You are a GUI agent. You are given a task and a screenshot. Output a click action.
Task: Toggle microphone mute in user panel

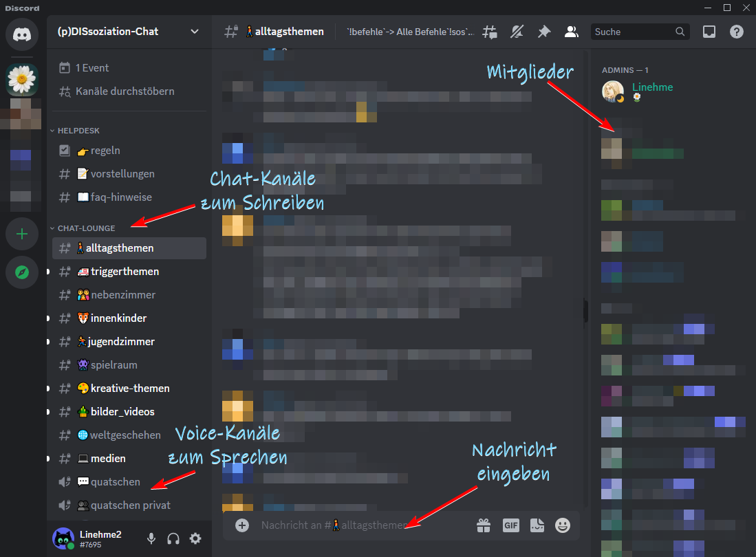pyautogui.click(x=151, y=538)
